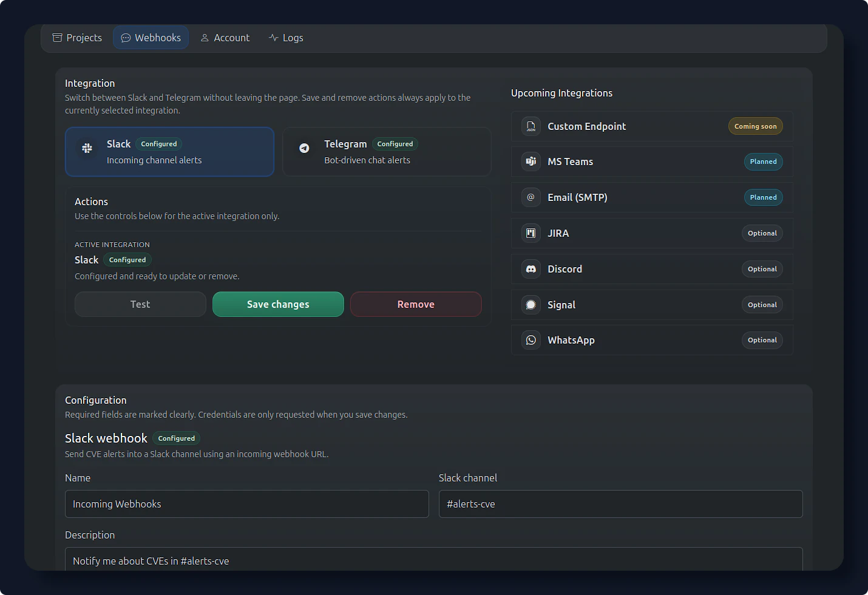The image size is (868, 595).
Task: Select the Telegram integration card
Action: click(x=387, y=152)
